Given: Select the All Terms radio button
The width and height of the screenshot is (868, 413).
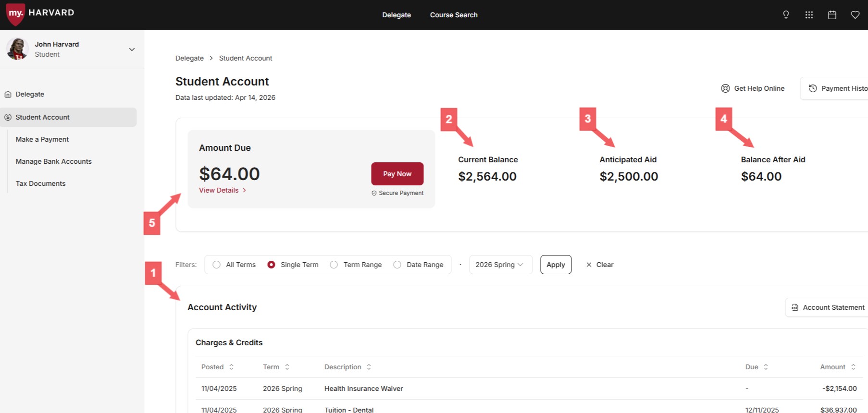Looking at the screenshot, I should pos(216,265).
